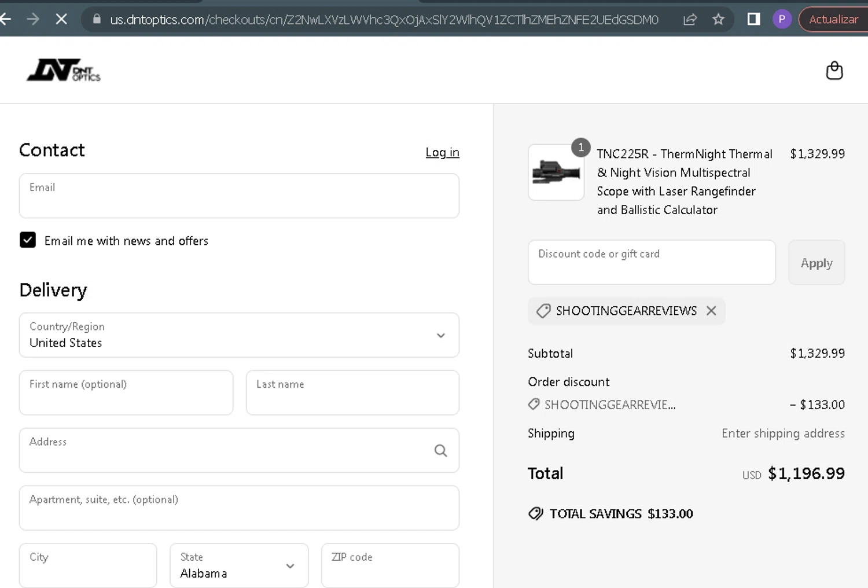The height and width of the screenshot is (588, 868).
Task: Click the First name (optional) field
Action: (x=126, y=392)
